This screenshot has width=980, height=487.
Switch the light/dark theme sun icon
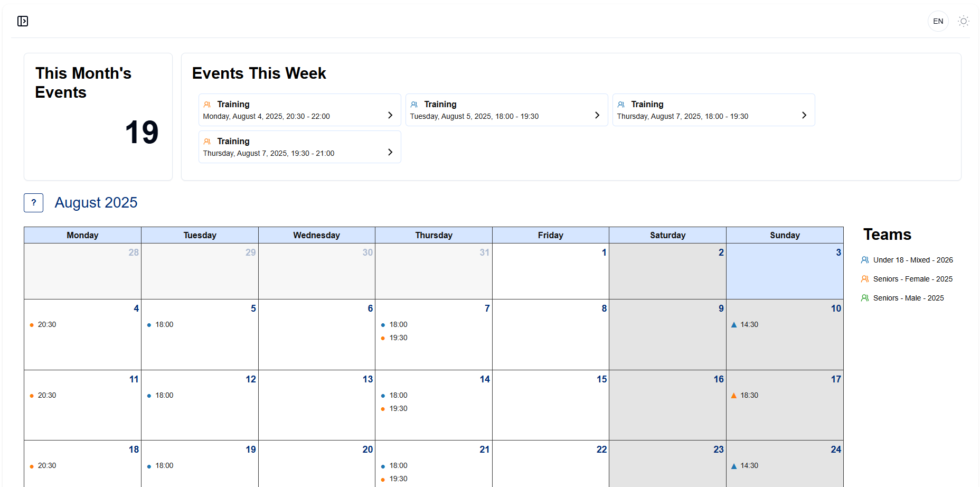(x=964, y=21)
